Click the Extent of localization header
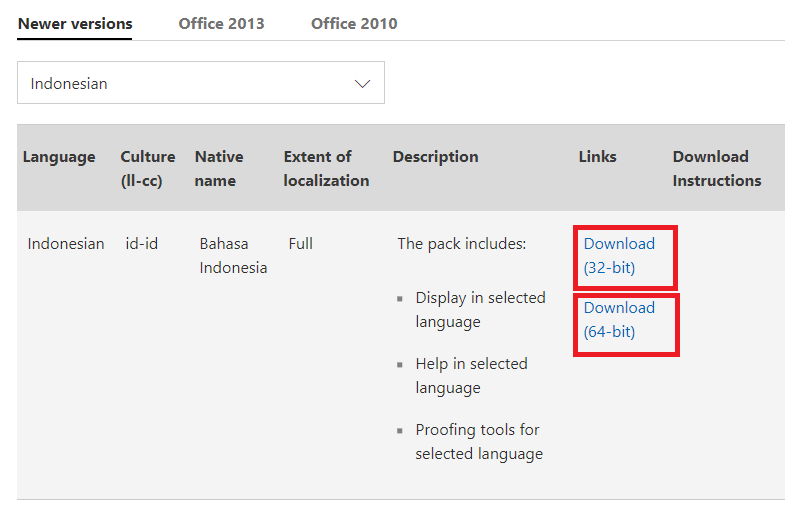The image size is (799, 521). point(326,168)
